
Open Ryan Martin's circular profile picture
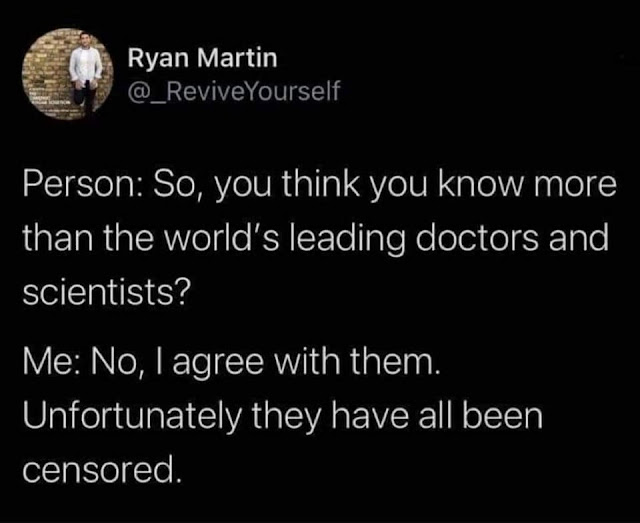(x=67, y=74)
